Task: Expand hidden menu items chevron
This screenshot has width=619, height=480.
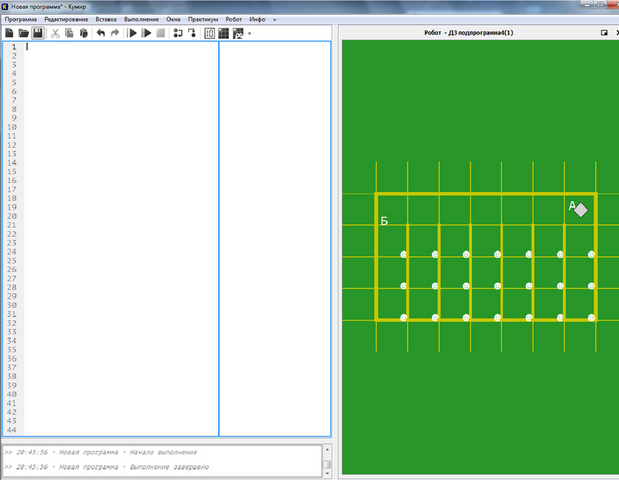Action: point(274,19)
